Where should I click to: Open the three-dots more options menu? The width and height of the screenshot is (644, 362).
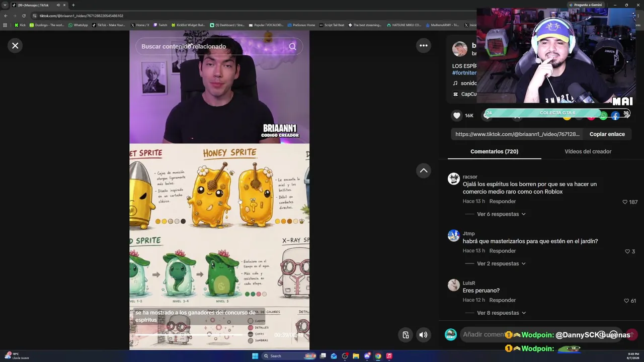424,46
